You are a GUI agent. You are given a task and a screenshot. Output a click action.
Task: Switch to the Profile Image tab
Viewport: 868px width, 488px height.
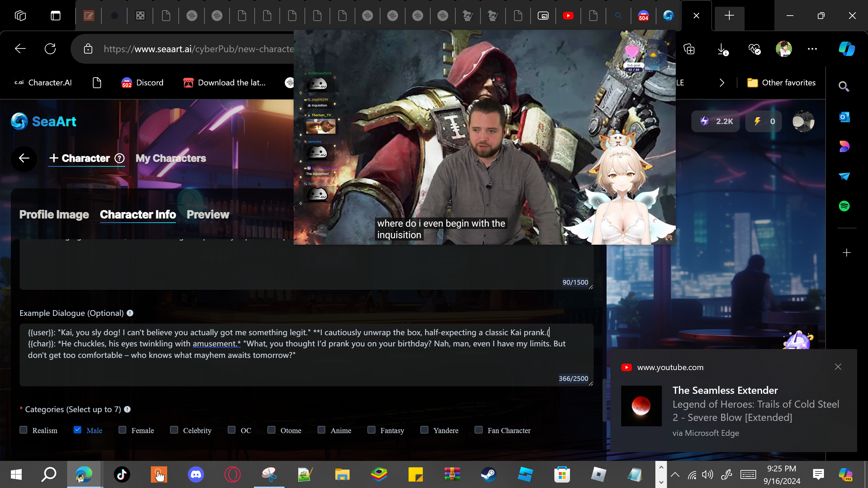point(54,215)
